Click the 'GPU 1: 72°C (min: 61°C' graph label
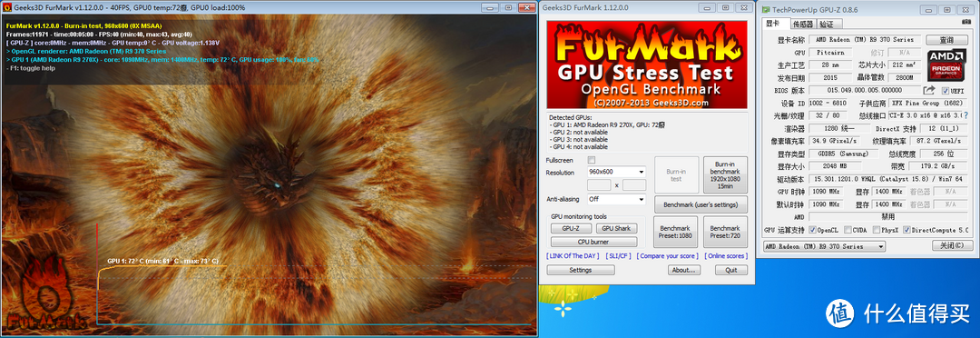This screenshot has width=980, height=338. point(163,261)
